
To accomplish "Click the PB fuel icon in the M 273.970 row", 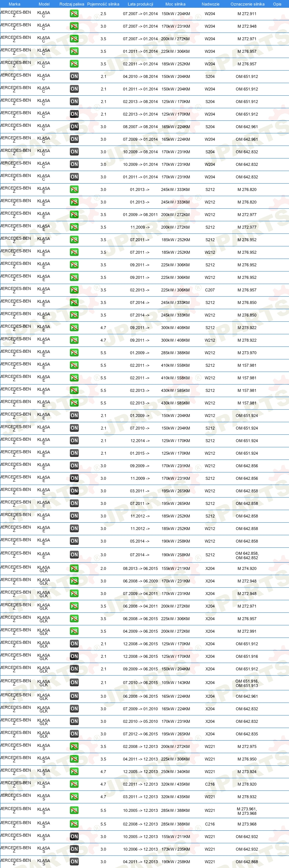I will 74,353.
